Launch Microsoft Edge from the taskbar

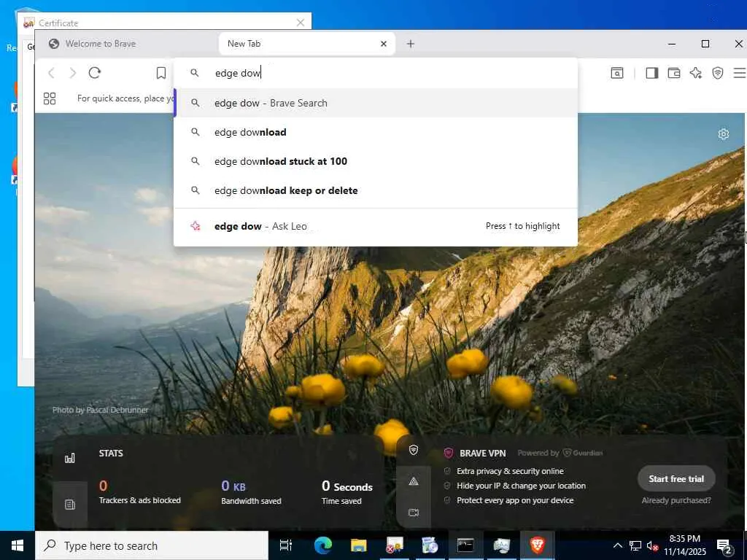click(x=322, y=545)
